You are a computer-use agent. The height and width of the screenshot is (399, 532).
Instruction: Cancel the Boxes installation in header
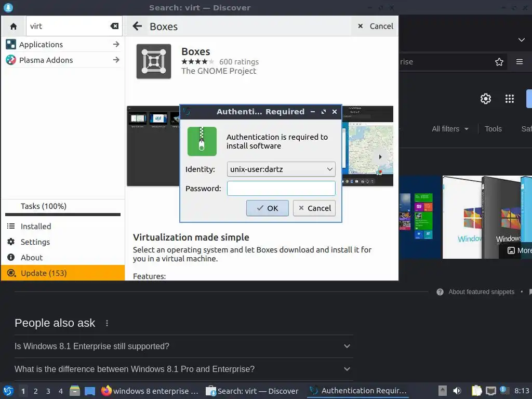coord(375,26)
